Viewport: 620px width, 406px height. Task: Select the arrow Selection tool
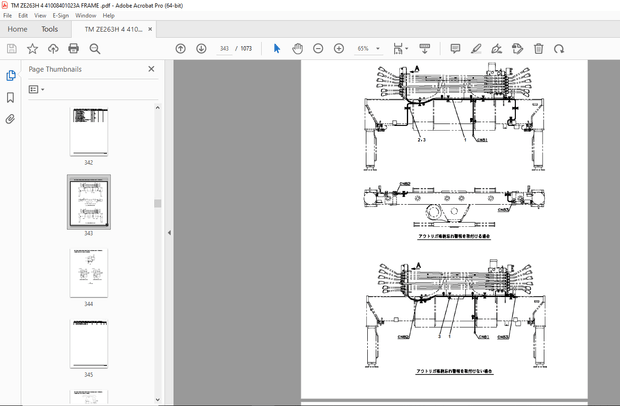[x=277, y=49]
